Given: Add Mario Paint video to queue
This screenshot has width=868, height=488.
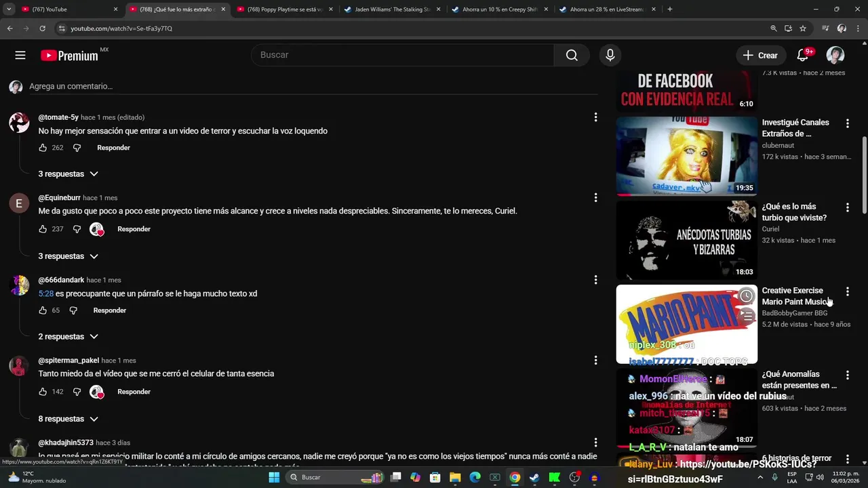Looking at the screenshot, I should tap(746, 315).
